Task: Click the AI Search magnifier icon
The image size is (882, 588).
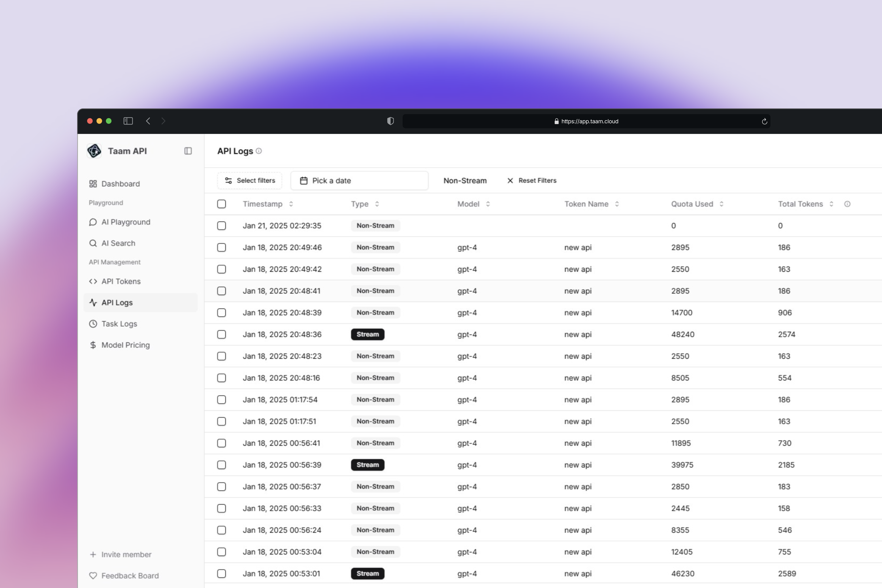Action: click(x=93, y=243)
